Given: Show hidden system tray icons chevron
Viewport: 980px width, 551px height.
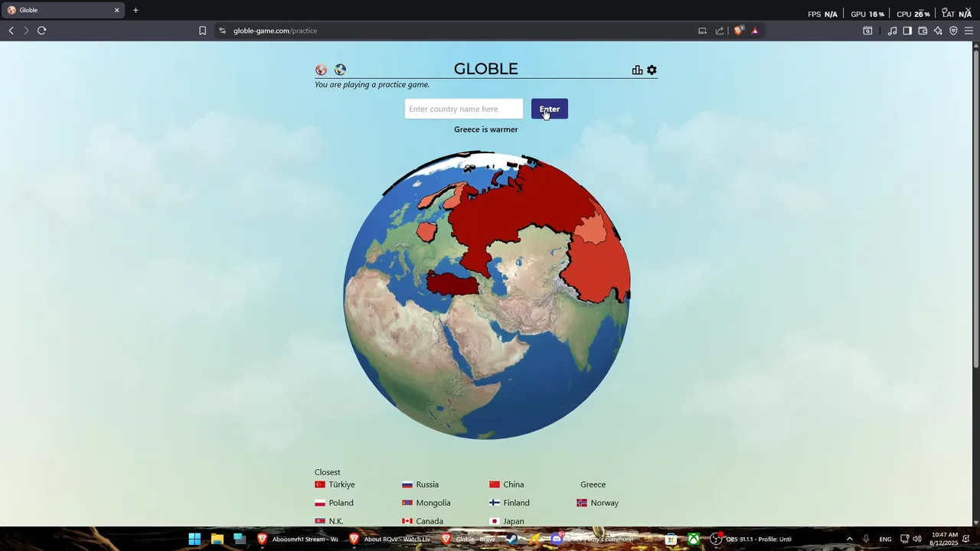Looking at the screenshot, I should click(849, 539).
